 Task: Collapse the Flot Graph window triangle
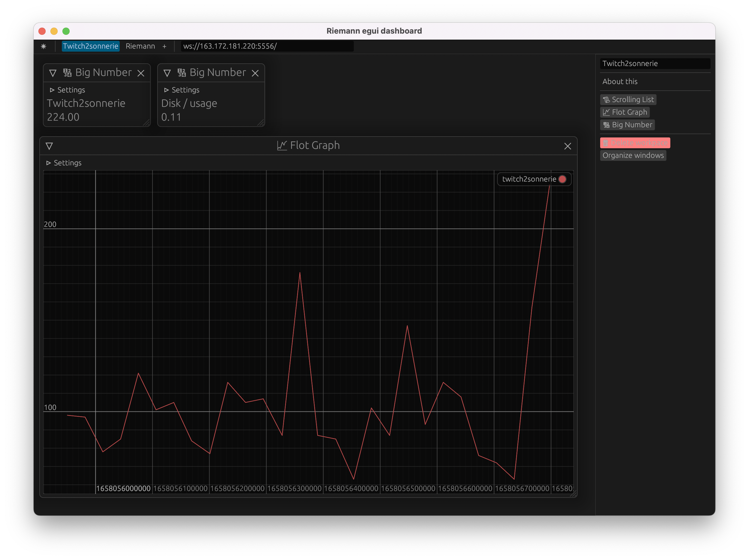pyautogui.click(x=49, y=146)
